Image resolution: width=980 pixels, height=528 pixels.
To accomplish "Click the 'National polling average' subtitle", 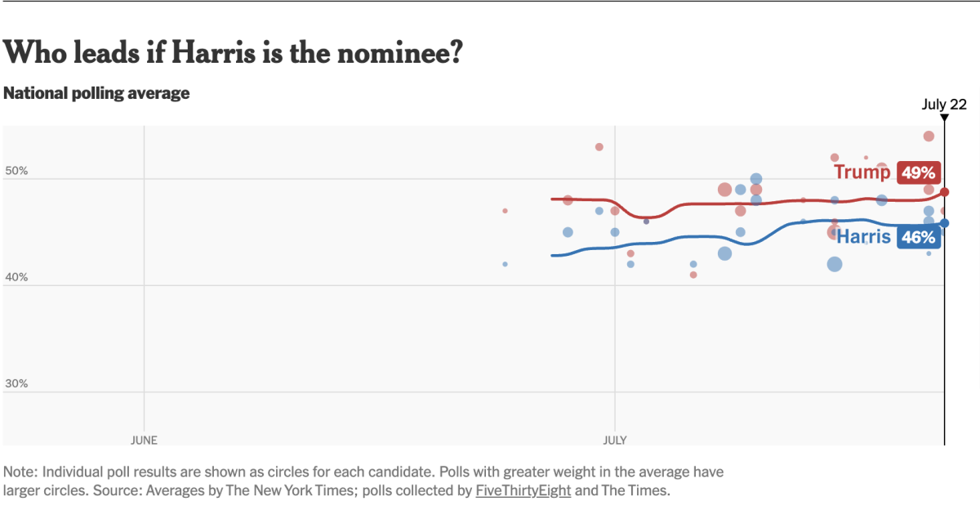I will click(x=96, y=93).
